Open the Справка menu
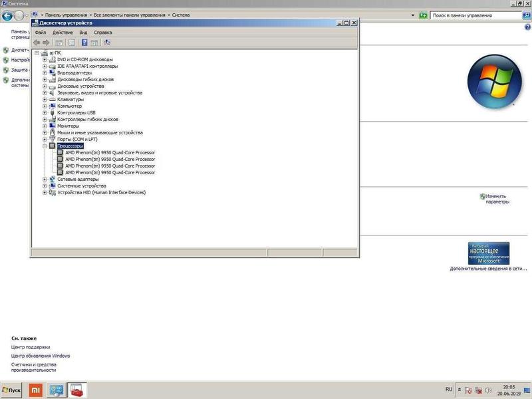The image size is (532, 399). (103, 33)
